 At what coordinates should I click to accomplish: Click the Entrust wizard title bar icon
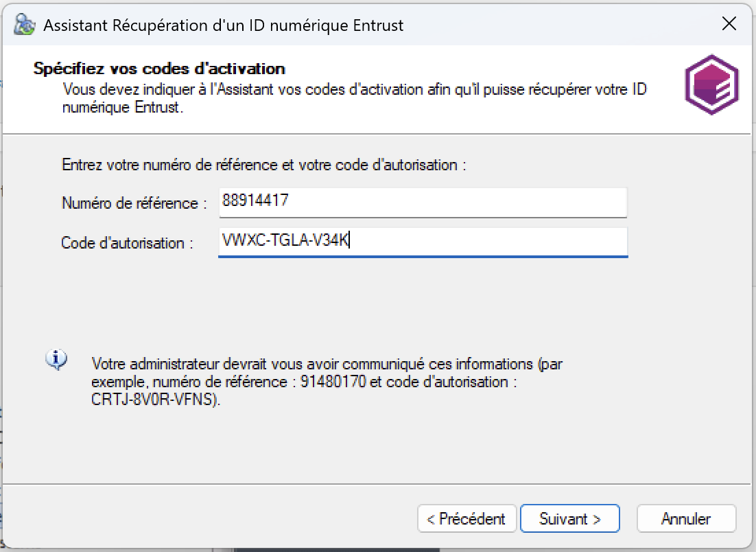[25, 25]
